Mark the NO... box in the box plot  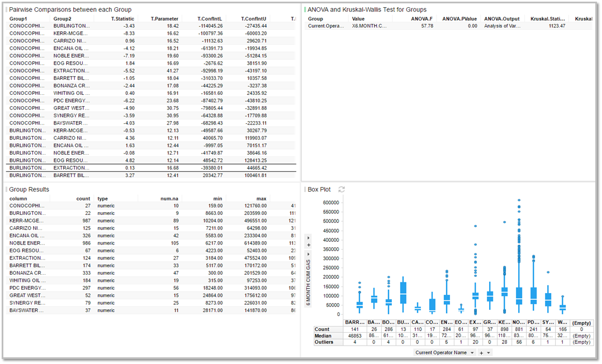[519, 296]
